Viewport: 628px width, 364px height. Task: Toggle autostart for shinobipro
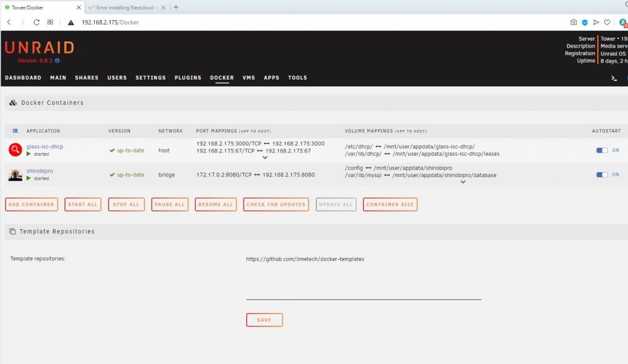tap(602, 174)
